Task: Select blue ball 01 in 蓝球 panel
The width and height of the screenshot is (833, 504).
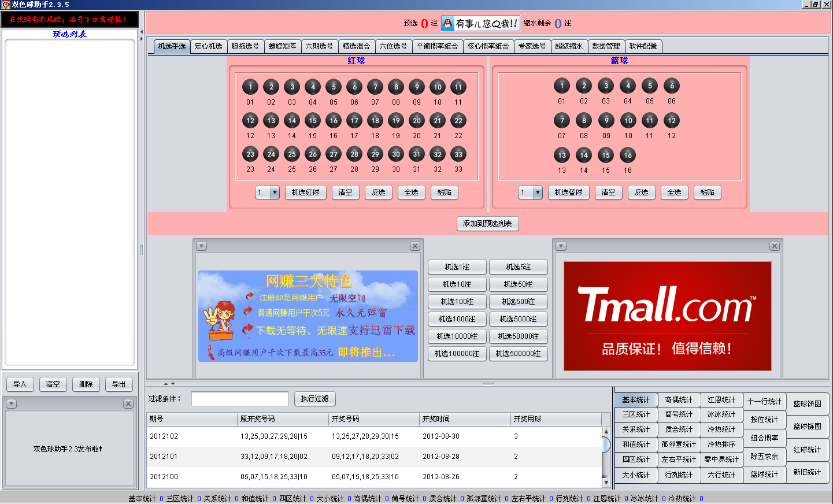Action: pos(562,86)
